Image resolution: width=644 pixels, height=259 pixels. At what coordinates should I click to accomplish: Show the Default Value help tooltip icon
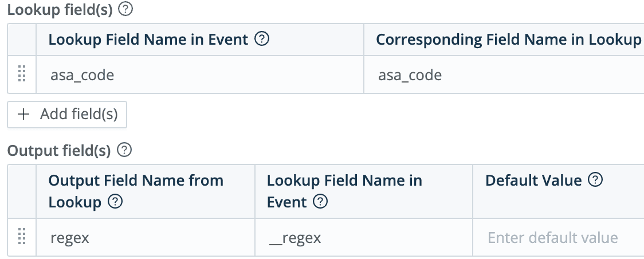point(595,181)
